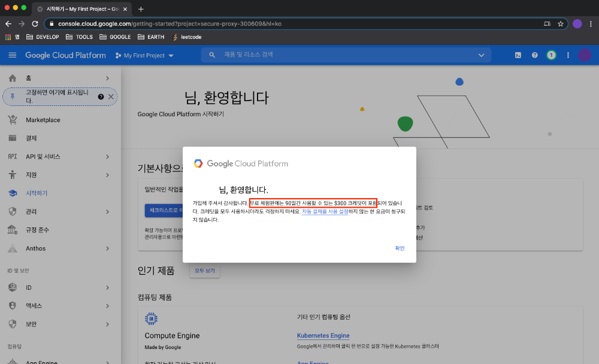Open account avatar in GCP header
This screenshot has width=599, height=364.
(585, 55)
